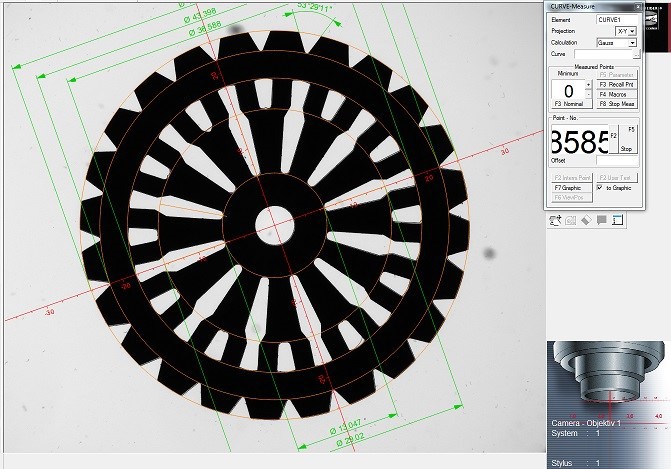Click the red axis label .30 on the left
671x469 pixels.
50,312
